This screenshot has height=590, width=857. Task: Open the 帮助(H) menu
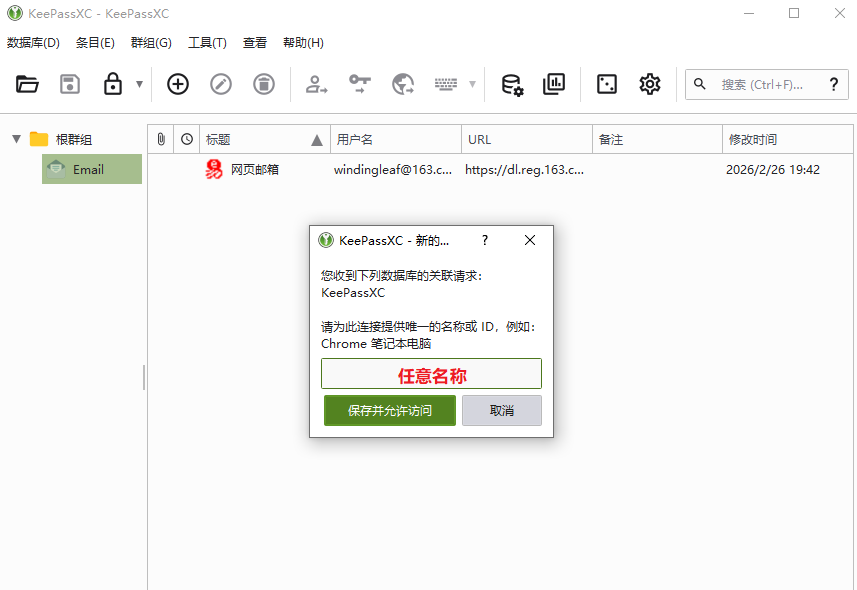coord(303,43)
